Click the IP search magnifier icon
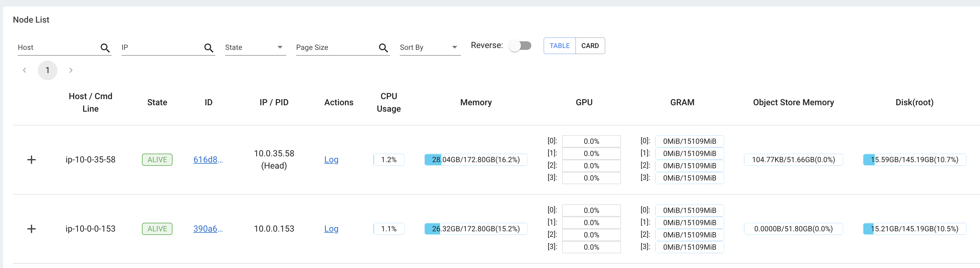 coord(209,48)
